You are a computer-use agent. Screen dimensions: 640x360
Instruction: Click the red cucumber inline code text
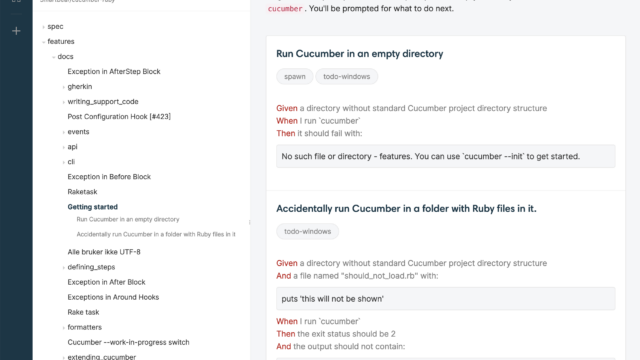pos(285,9)
